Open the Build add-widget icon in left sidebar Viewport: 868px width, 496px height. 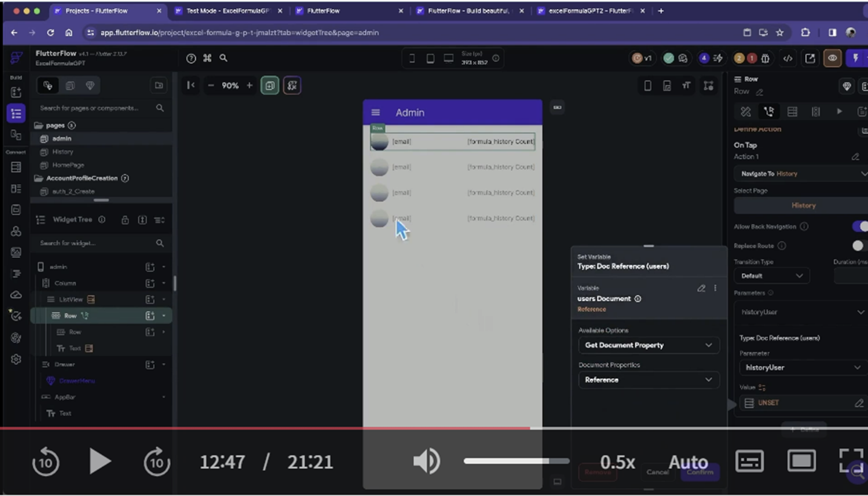coord(16,92)
